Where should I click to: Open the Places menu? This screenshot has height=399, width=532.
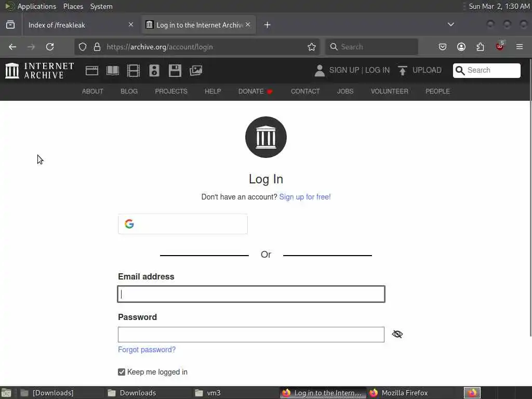point(73,6)
